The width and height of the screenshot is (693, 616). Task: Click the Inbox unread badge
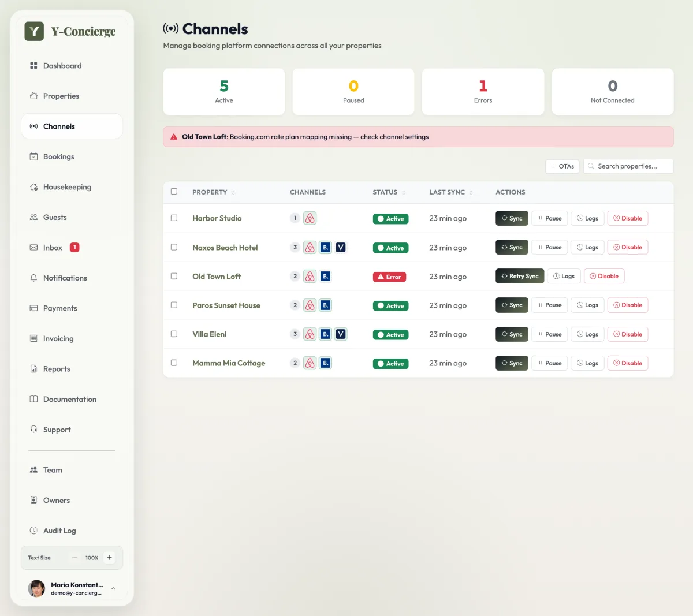pos(74,248)
